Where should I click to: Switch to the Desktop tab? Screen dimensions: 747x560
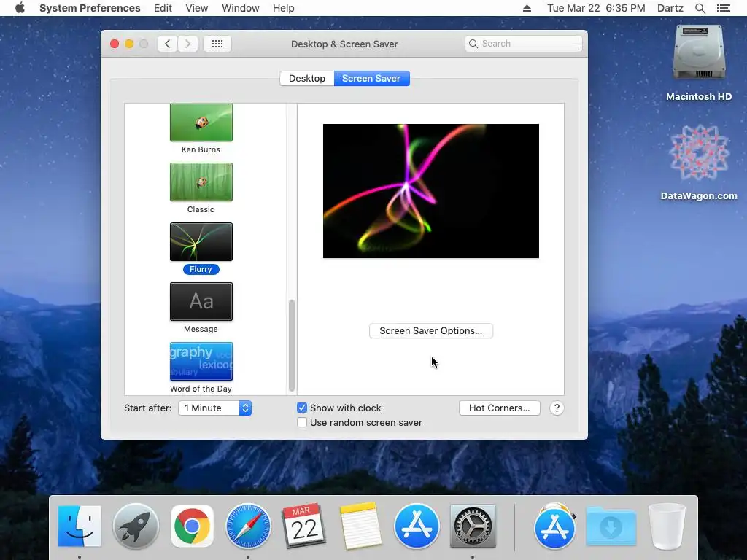click(x=307, y=79)
